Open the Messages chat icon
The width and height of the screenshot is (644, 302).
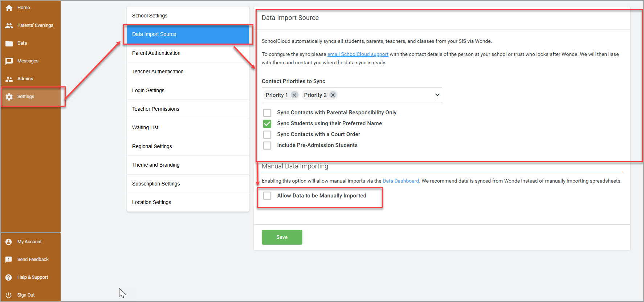9,61
